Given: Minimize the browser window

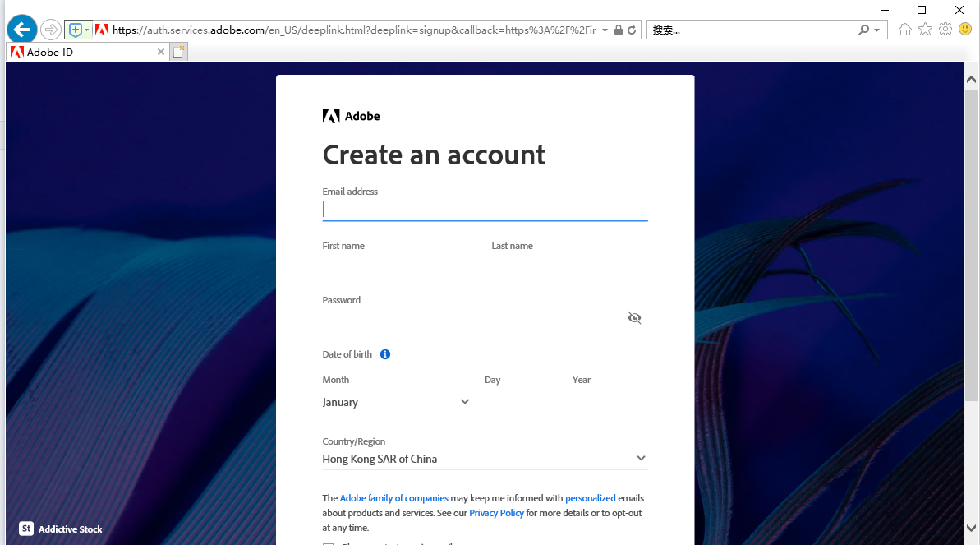Looking at the screenshot, I should [x=885, y=10].
